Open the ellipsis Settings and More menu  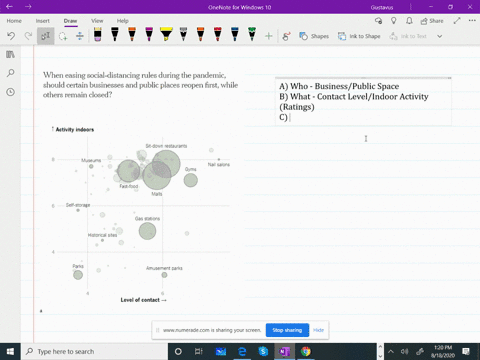point(472,21)
